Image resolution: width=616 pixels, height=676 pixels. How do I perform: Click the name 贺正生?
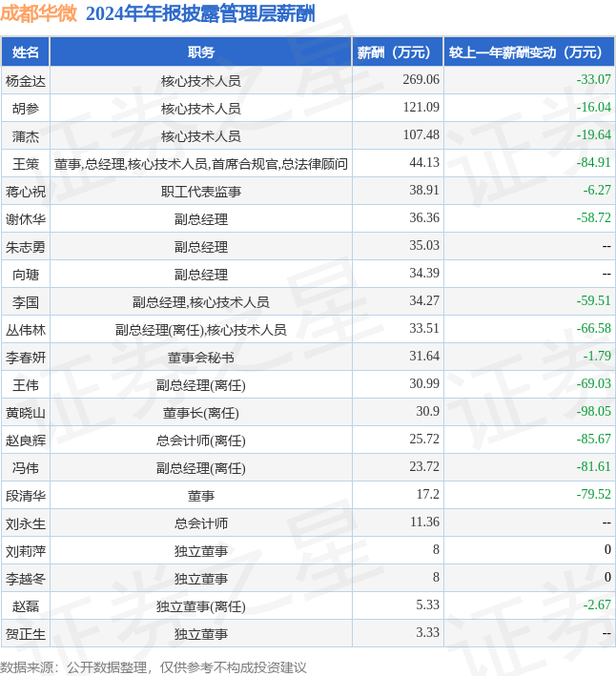click(x=26, y=634)
